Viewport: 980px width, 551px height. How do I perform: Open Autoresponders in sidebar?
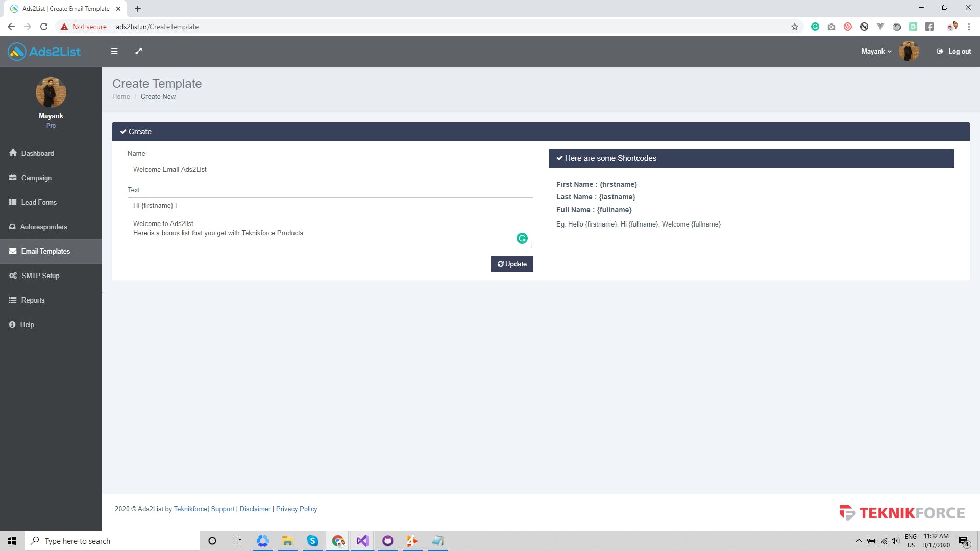[43, 227]
